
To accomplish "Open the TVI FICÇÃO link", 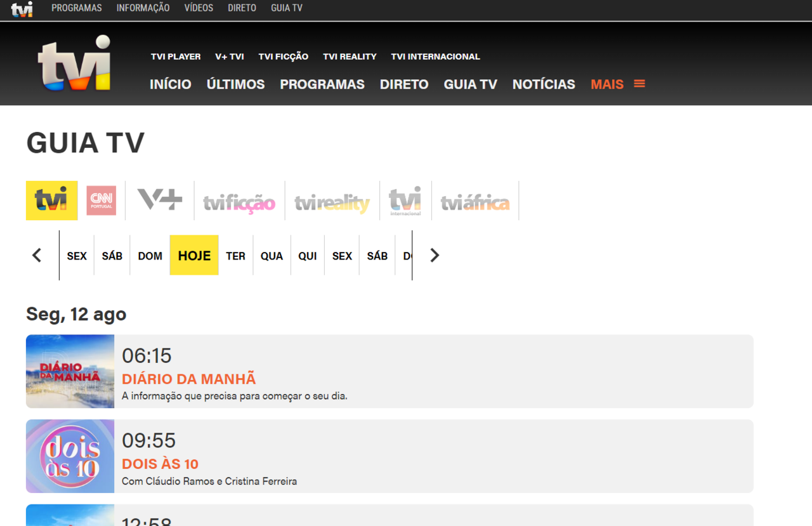I will (x=284, y=56).
